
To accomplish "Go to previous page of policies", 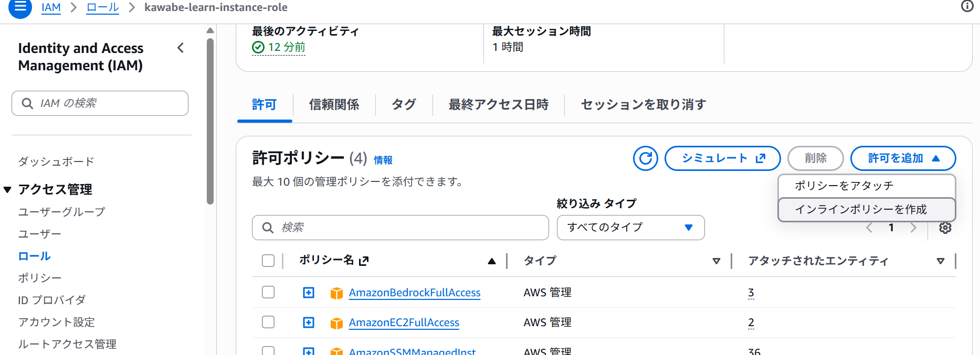I will point(869,228).
